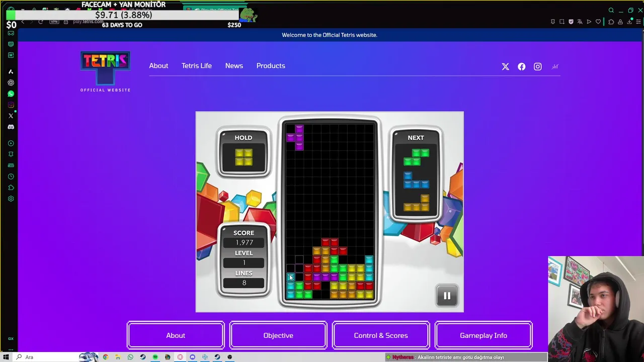Screen dimensions: 644x362
Task: Open Opera GX taskbar icon
Action: tap(180, 357)
